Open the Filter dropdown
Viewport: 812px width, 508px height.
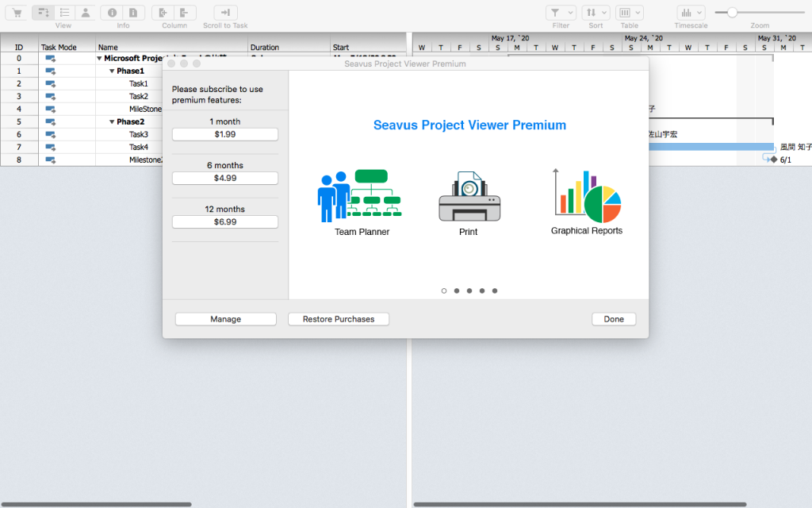pos(561,13)
